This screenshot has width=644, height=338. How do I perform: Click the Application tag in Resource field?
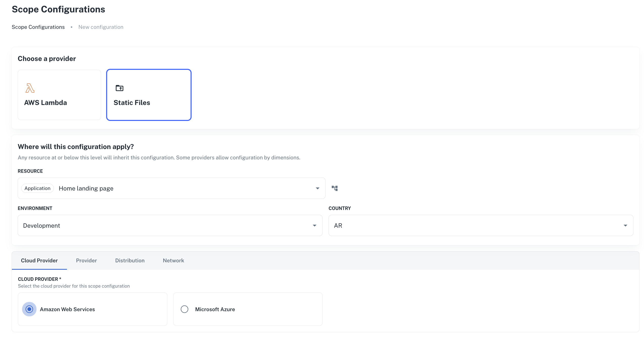[x=37, y=188]
